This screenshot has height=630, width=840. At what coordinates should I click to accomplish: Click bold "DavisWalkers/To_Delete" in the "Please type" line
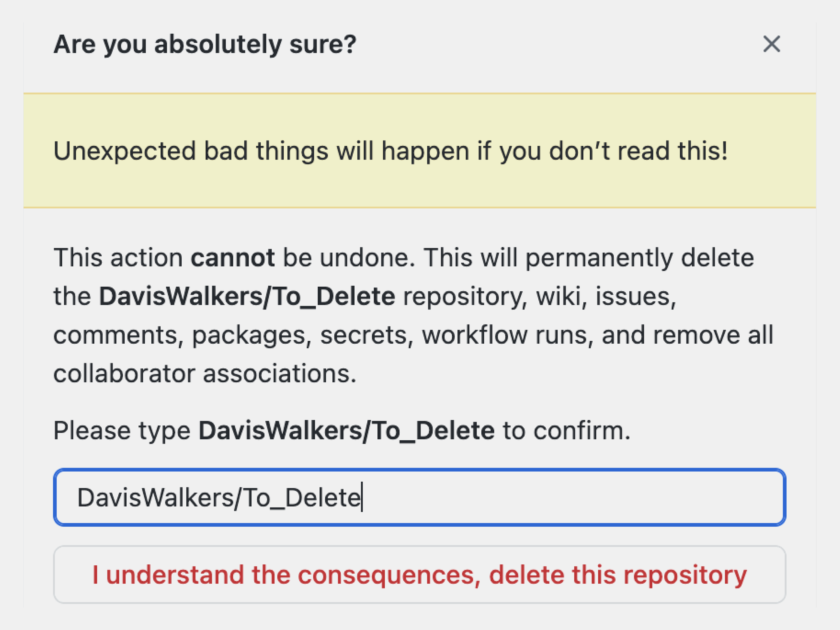click(346, 431)
